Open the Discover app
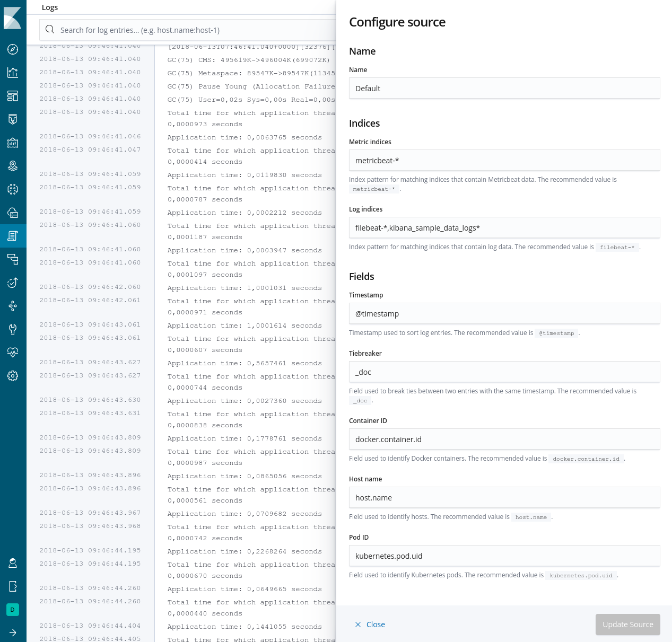Image resolution: width=672 pixels, height=642 pixels. 12,49
